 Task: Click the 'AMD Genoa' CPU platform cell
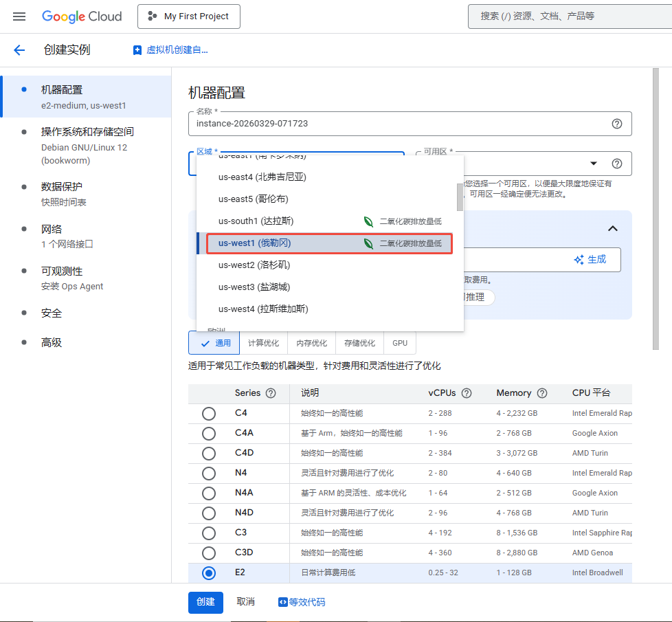(592, 553)
